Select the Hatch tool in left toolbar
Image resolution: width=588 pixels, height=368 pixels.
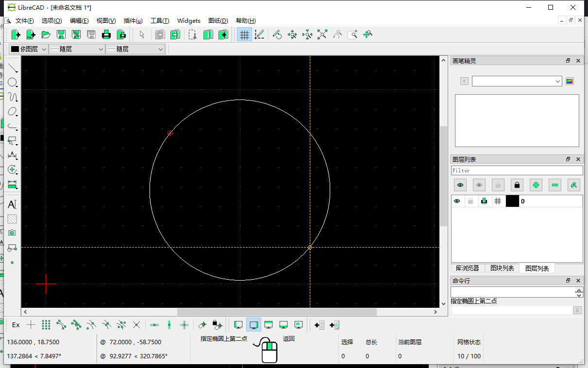pyautogui.click(x=13, y=219)
